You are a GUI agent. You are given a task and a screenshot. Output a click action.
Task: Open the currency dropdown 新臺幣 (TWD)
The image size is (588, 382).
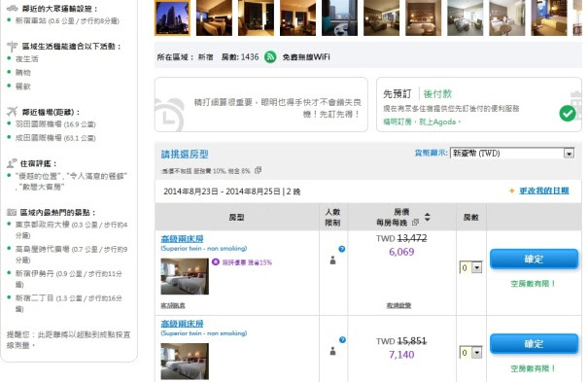point(512,153)
